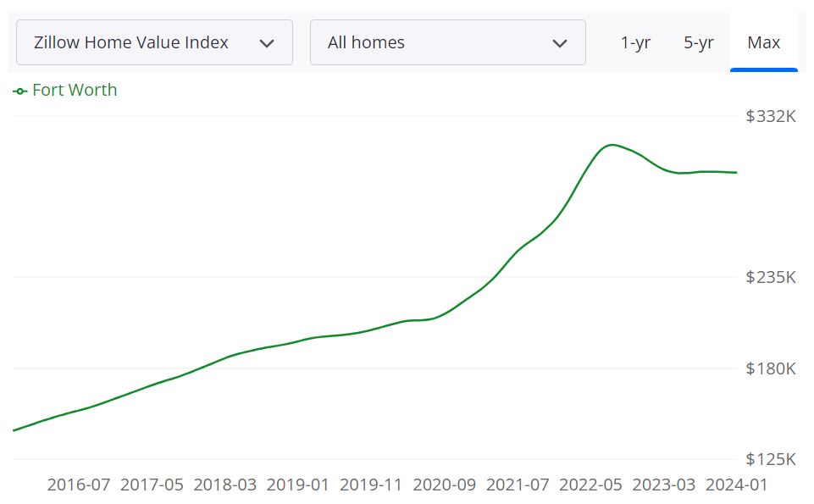Click the 2023-03 date label
Screen dimensions: 814x504
click(663, 485)
